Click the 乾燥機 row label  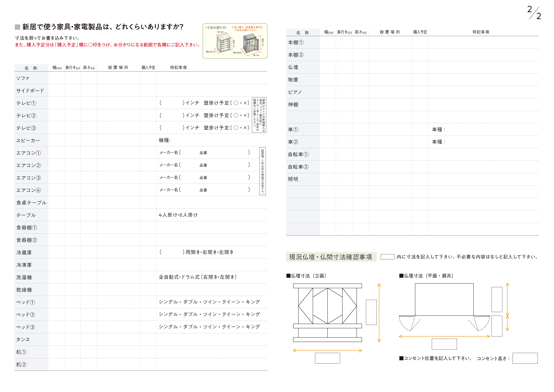(x=24, y=290)
